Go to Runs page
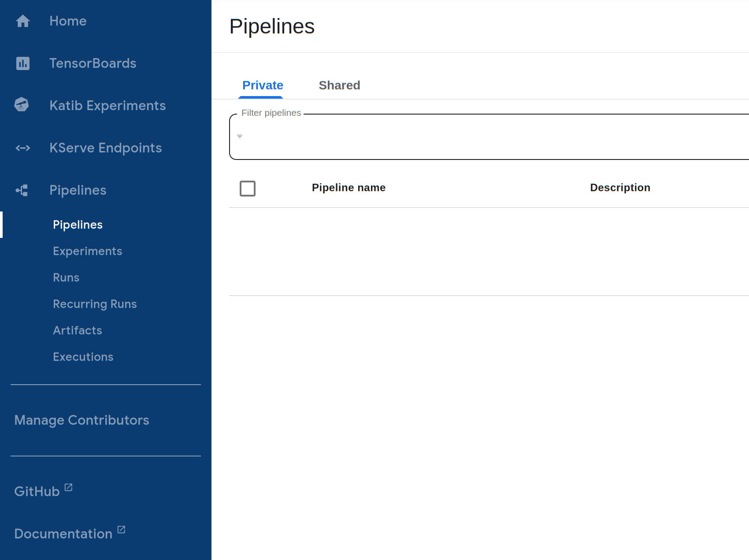The image size is (749, 560). pyautogui.click(x=66, y=278)
